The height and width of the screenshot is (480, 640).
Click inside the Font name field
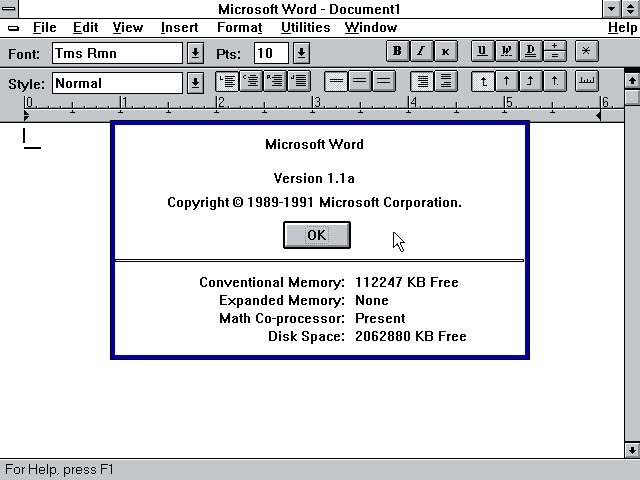(117, 53)
